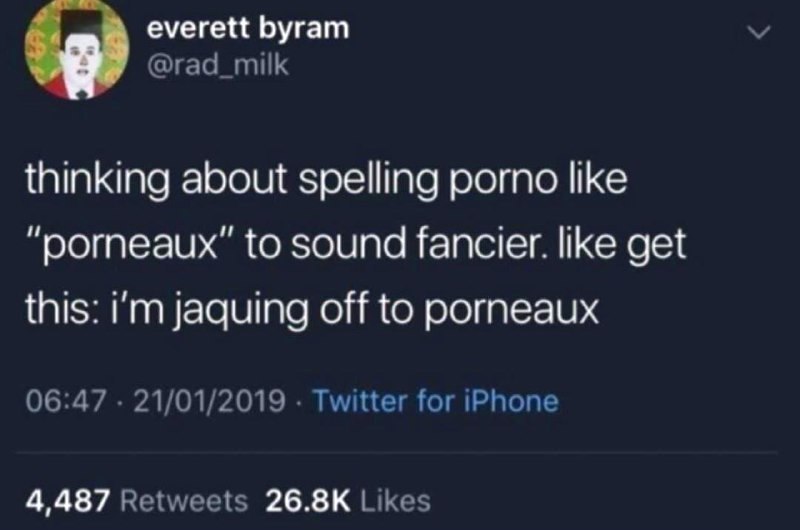Screen dimensions: 800x530
Task: Click the word "thinking" starting the tweet
Action: 97,181
